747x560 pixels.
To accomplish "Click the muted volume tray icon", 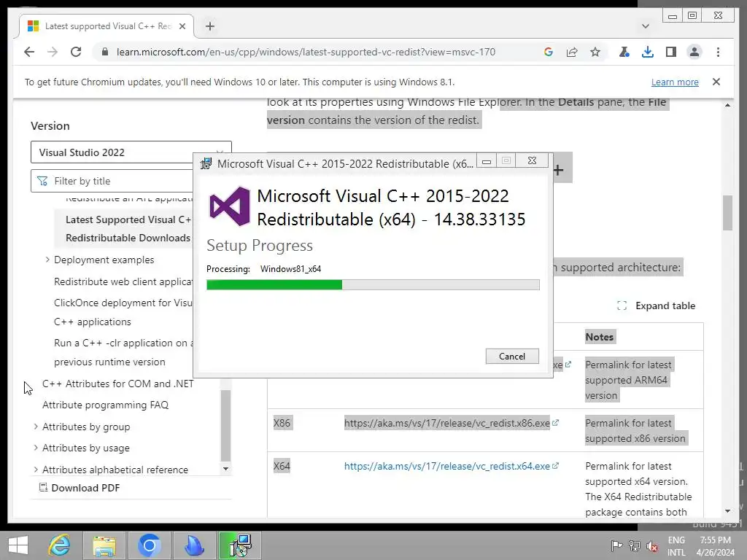I will coord(653,546).
